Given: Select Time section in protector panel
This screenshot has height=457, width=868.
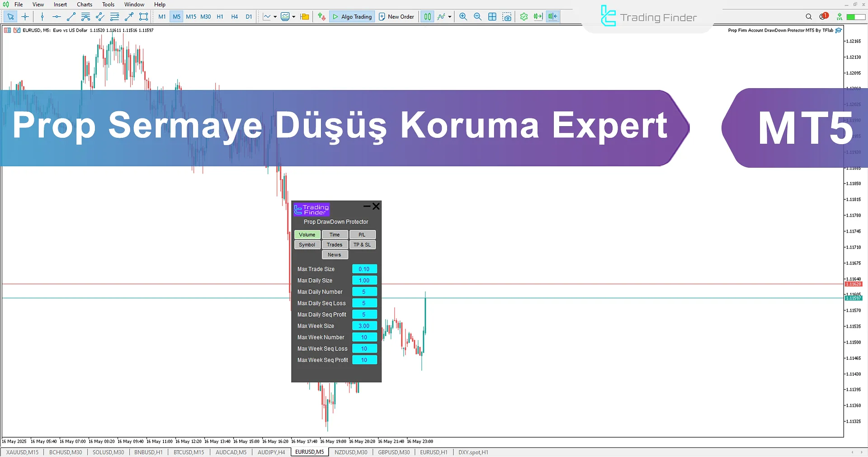Looking at the screenshot, I should (335, 235).
